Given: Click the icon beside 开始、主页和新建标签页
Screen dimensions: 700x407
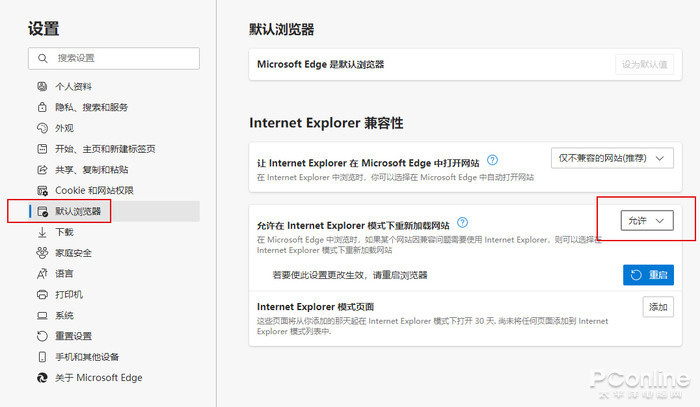Looking at the screenshot, I should coord(42,149).
